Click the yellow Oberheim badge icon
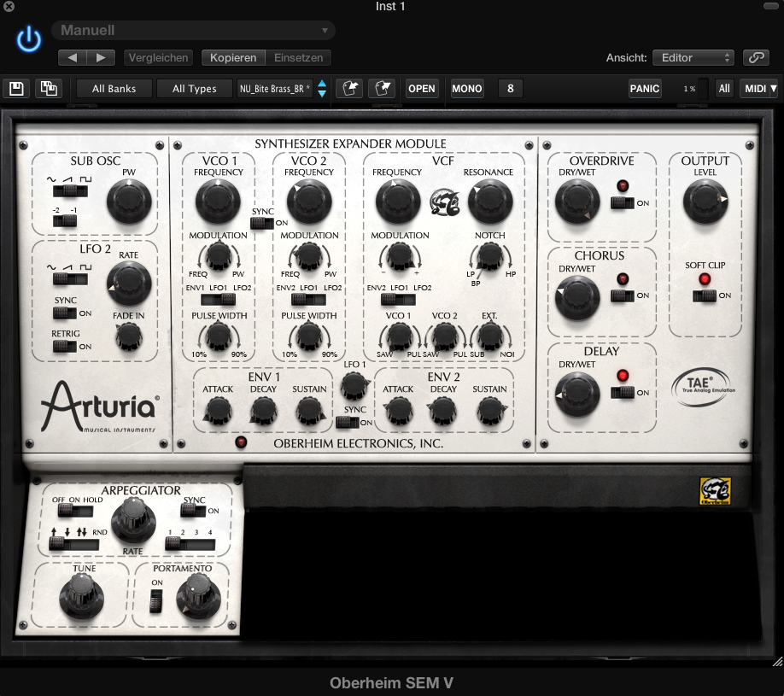 [x=715, y=491]
